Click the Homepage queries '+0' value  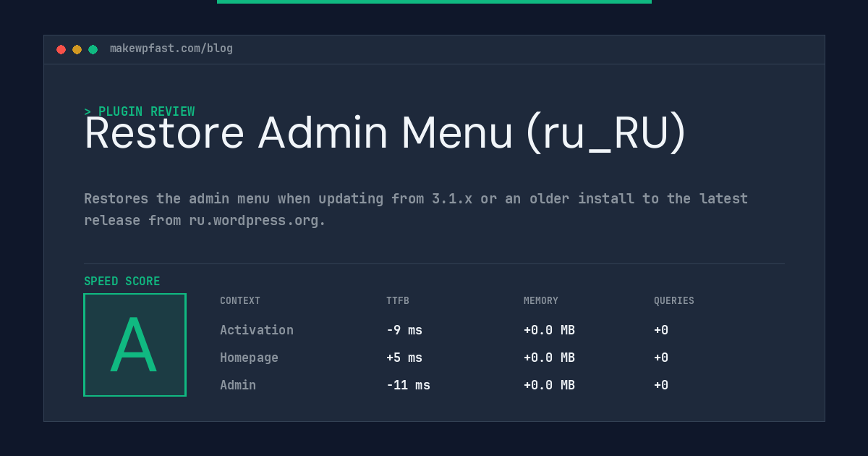click(x=661, y=358)
